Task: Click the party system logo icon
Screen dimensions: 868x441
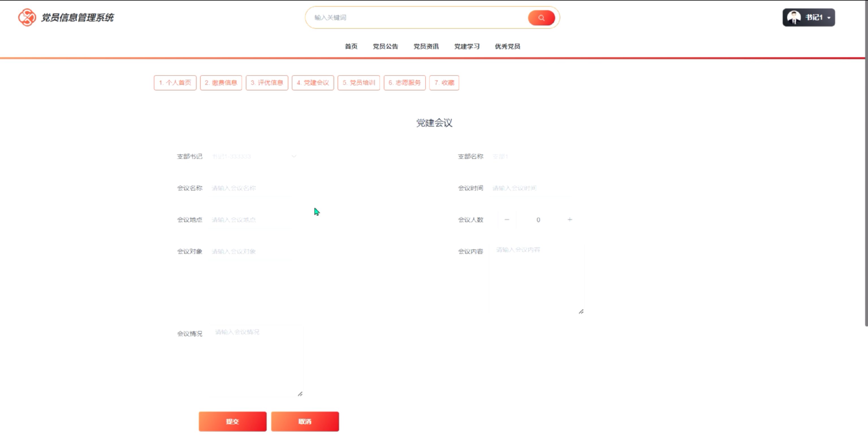Action: 27,18
